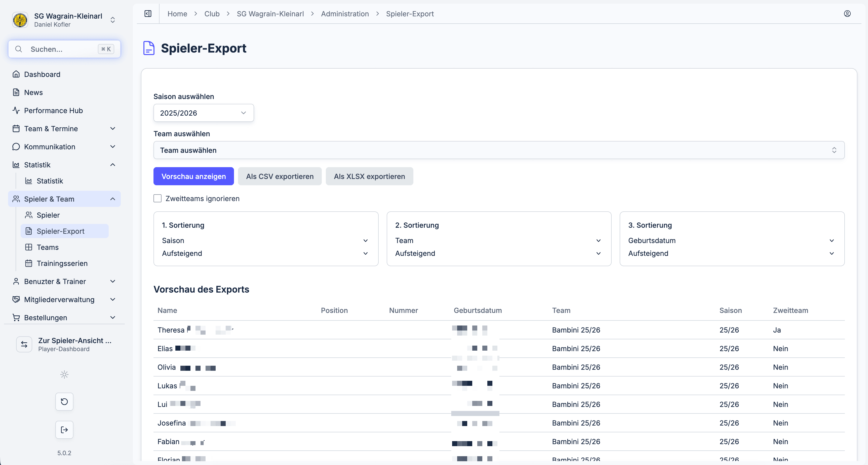Open News in the sidebar
This screenshot has width=868, height=465.
click(64, 92)
